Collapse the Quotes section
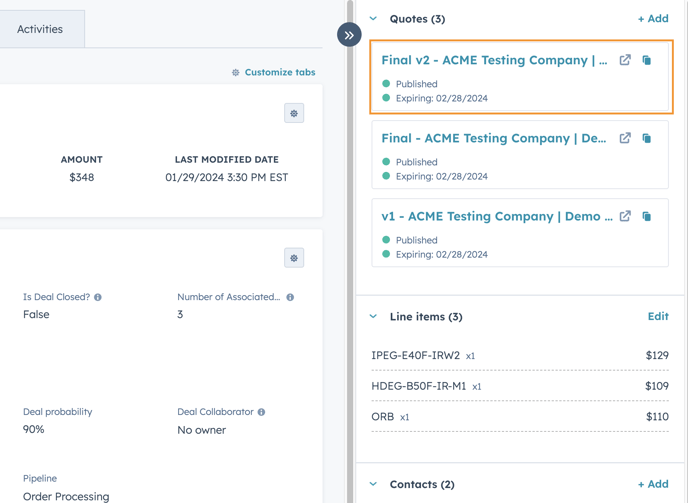Screen dimensions: 688x503 click(x=374, y=19)
